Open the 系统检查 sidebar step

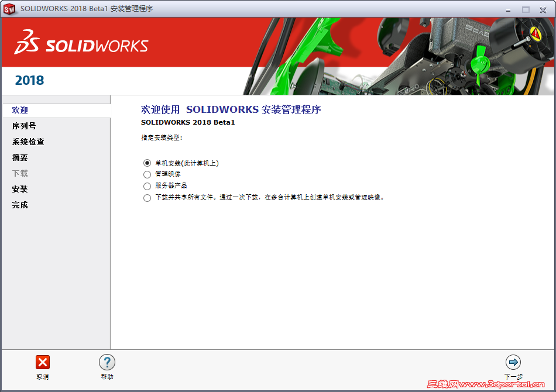point(28,142)
